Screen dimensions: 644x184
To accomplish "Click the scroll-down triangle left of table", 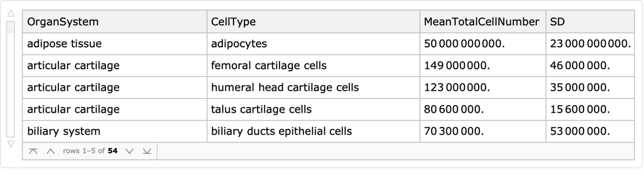I will [11, 144].
